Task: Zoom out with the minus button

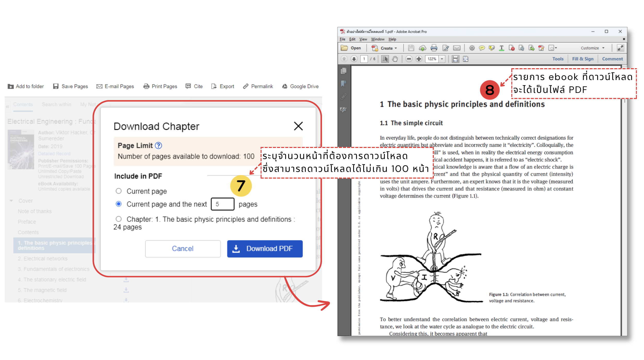Action: pos(409,59)
